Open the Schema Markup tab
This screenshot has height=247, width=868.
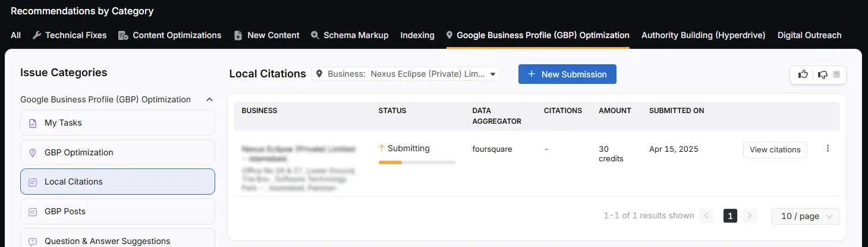click(350, 35)
